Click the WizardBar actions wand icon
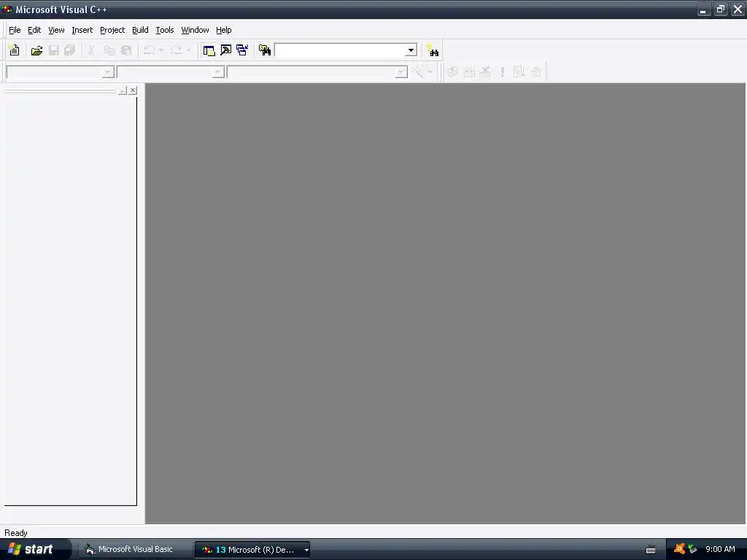The width and height of the screenshot is (747, 560). (x=417, y=72)
